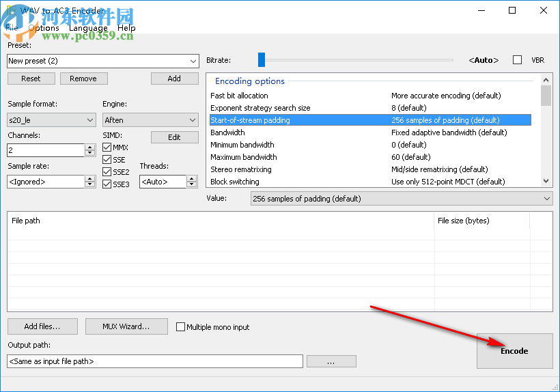Open the MUX Wizard... dialog

click(126, 326)
